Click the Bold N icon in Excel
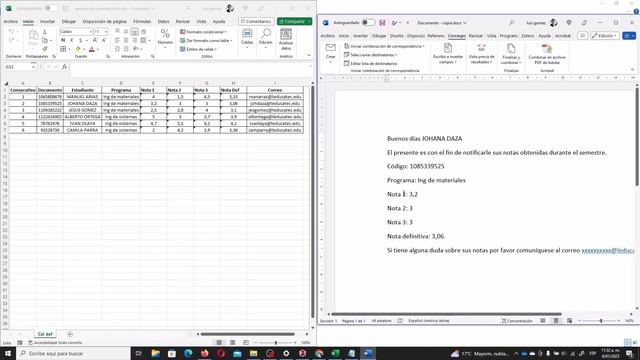This screenshot has width=640, height=360. 63,40
